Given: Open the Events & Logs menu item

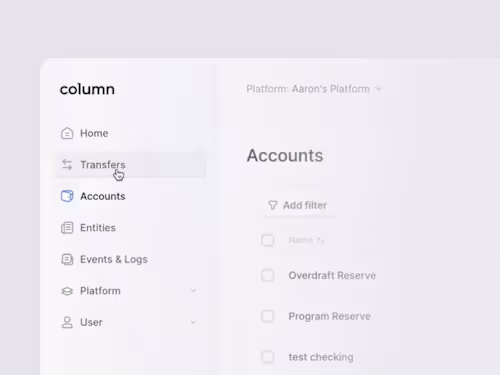Looking at the screenshot, I should 131,259.
